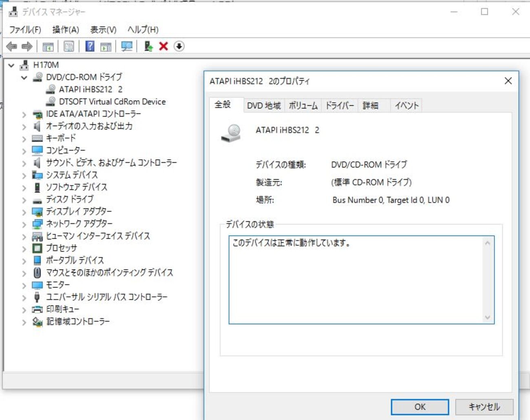530x420 pixels.
Task: Select the DTSOFT Virtual CdRom Device icon
Action: (x=51, y=102)
